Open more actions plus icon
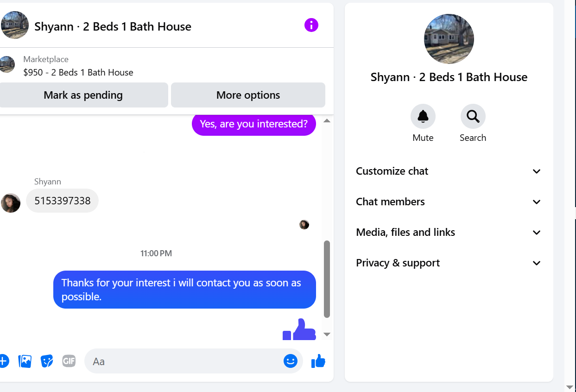 [x=4, y=361]
